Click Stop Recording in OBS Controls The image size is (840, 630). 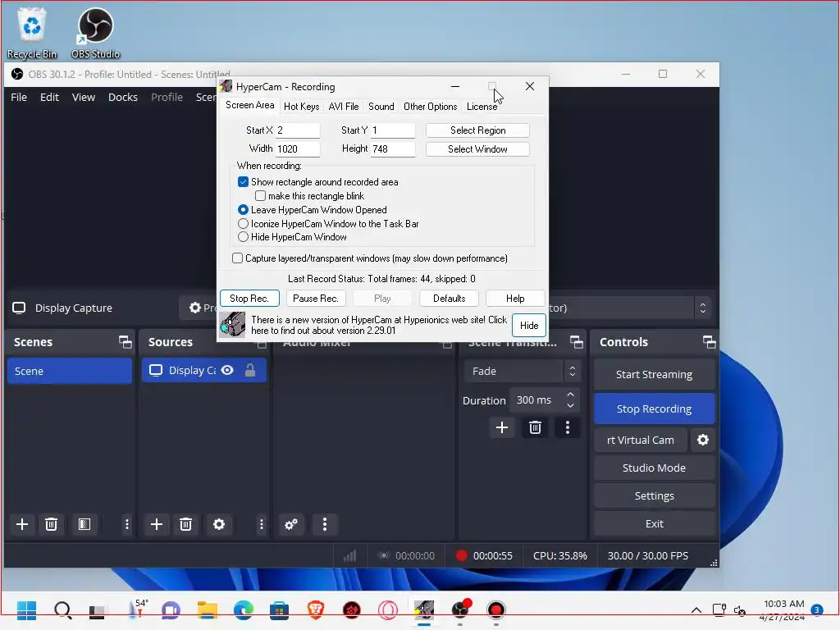(654, 409)
